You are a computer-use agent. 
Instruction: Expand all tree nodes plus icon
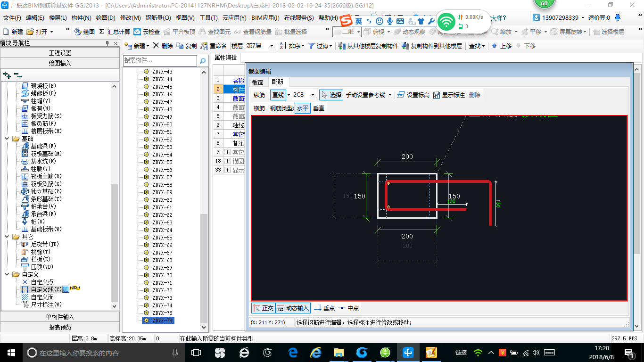pyautogui.click(x=7, y=74)
